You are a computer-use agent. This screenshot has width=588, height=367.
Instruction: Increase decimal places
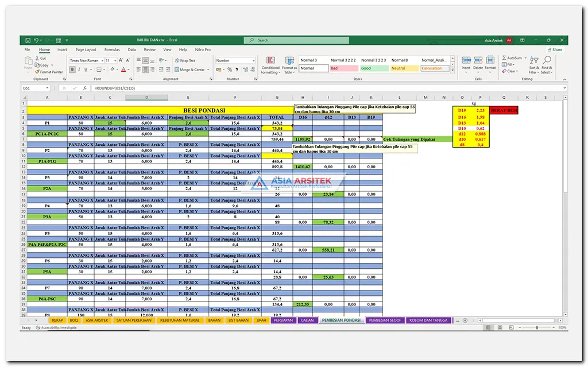tap(246, 69)
